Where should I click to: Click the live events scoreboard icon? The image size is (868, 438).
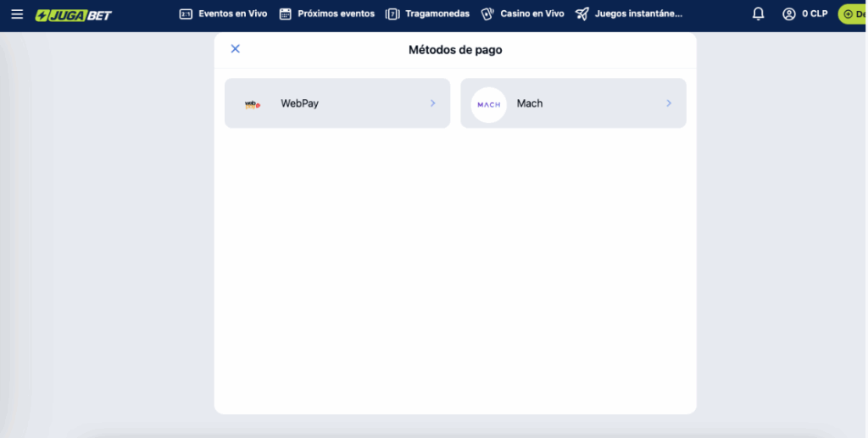(x=186, y=14)
